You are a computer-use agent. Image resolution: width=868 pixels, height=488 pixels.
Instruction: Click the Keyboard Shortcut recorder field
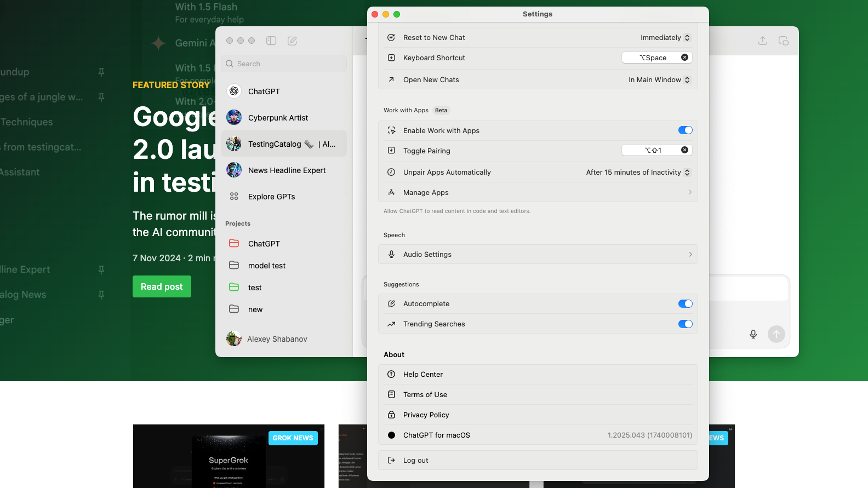657,58
